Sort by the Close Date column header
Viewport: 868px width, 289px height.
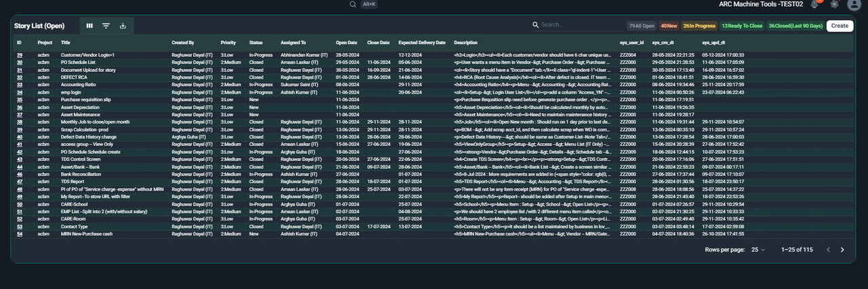[x=378, y=43]
